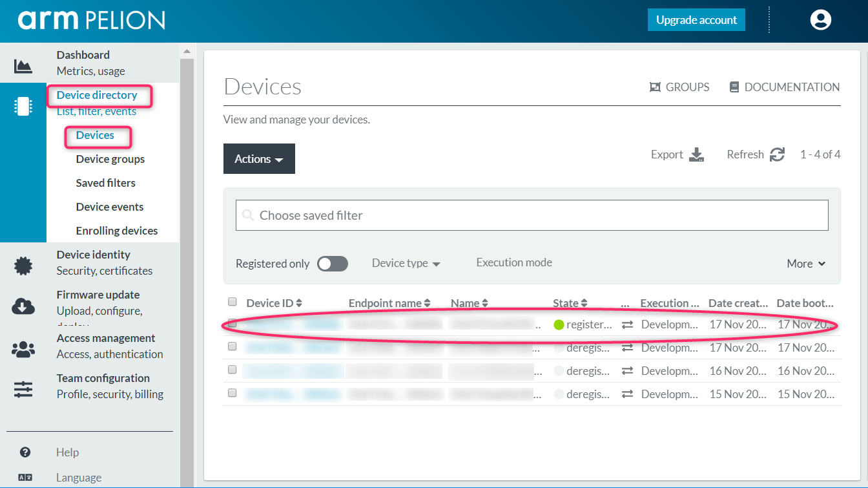
Task: Click the Help question mark icon
Action: pos(25,452)
